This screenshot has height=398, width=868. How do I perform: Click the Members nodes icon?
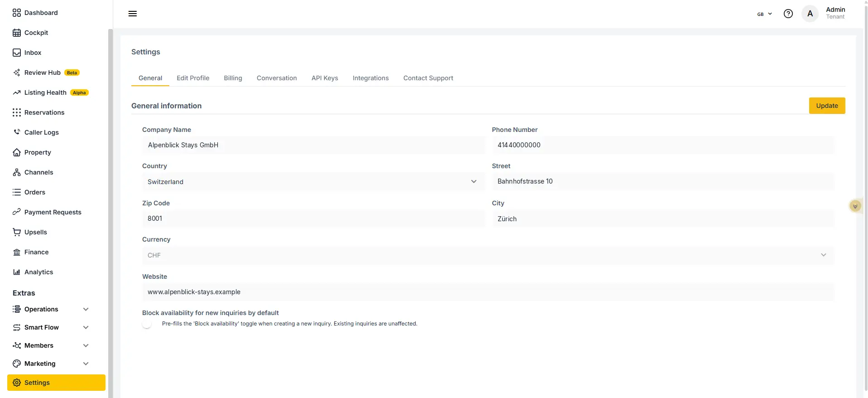pyautogui.click(x=17, y=345)
